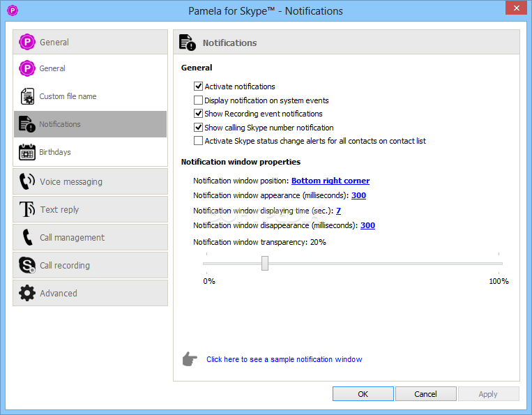Expand the Call recording section
This screenshot has height=415, width=532.
point(90,265)
